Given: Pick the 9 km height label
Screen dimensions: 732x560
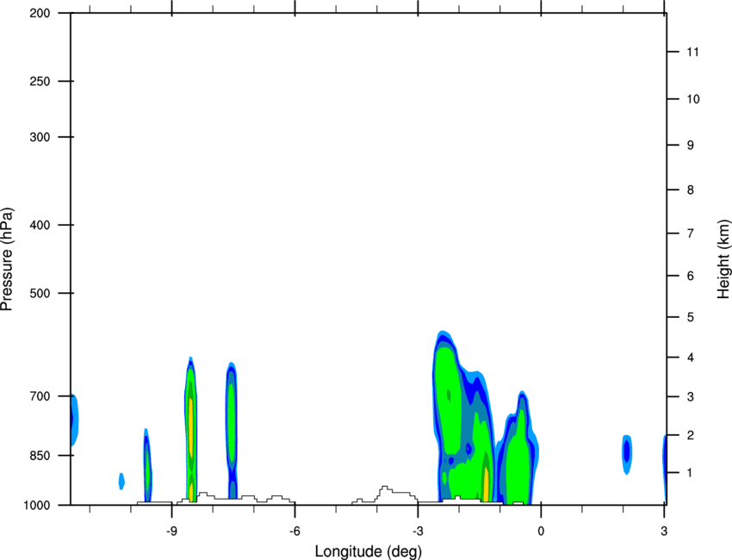Looking at the screenshot, I should (x=690, y=146).
